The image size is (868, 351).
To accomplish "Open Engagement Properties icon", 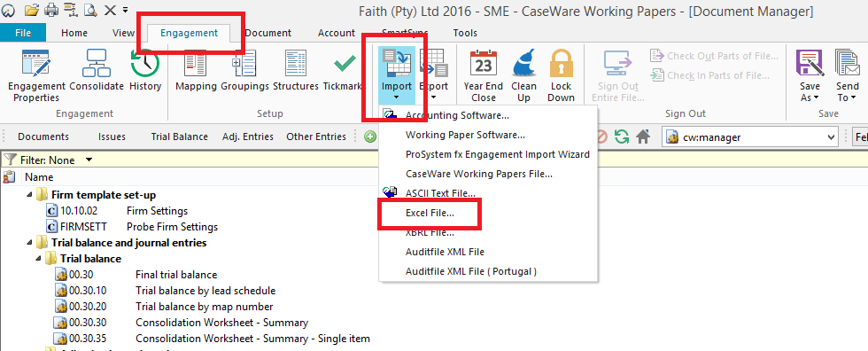I will 36,64.
